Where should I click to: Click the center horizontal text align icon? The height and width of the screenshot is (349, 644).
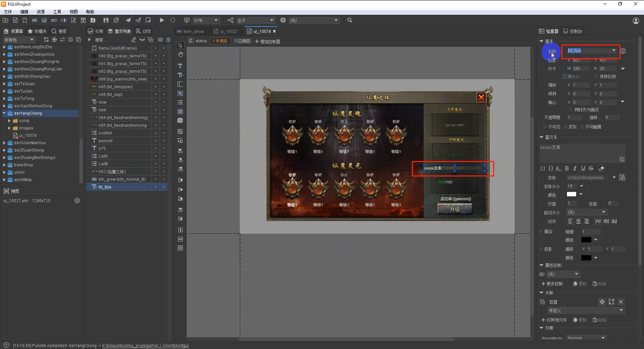click(578, 221)
